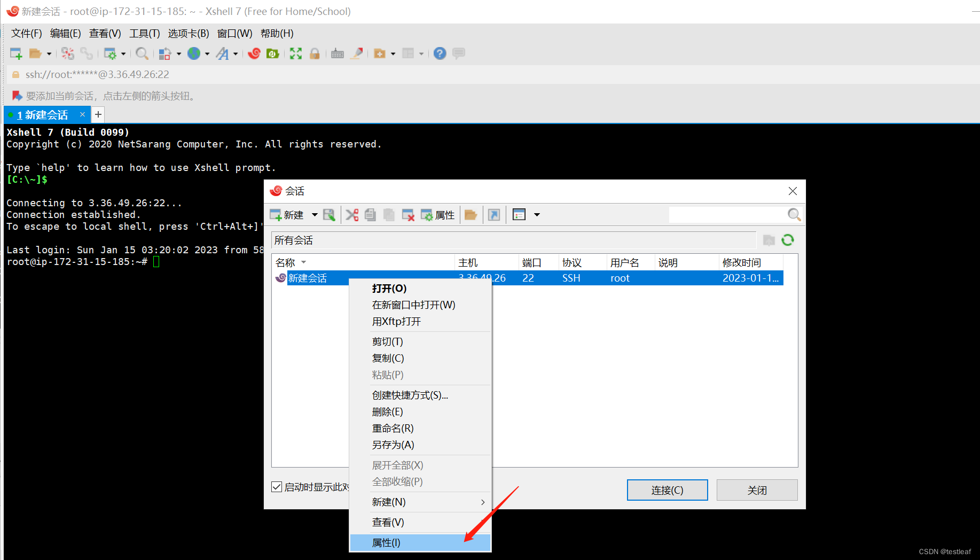980x560 pixels.
Task: Open the 工具(T) menu
Action: pyautogui.click(x=145, y=33)
